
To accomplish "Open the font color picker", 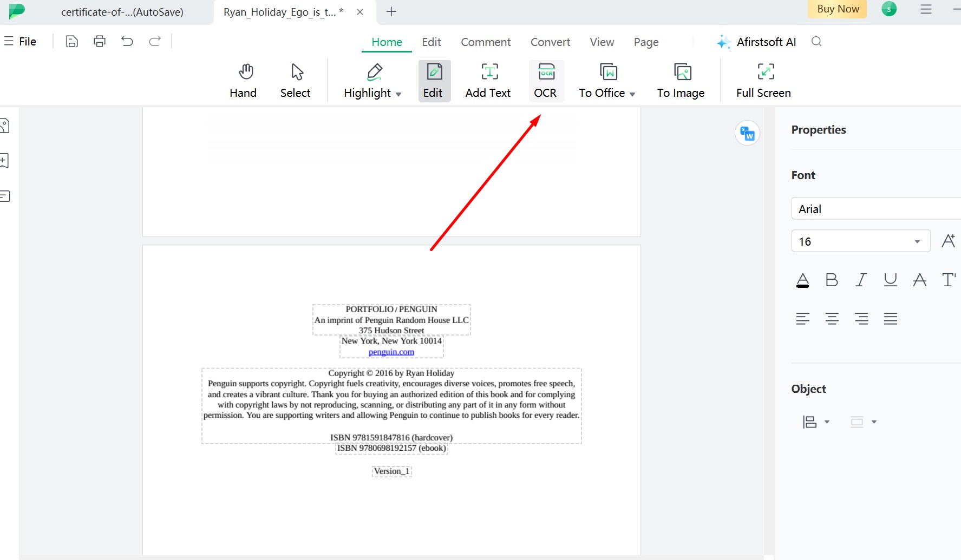I will click(803, 280).
